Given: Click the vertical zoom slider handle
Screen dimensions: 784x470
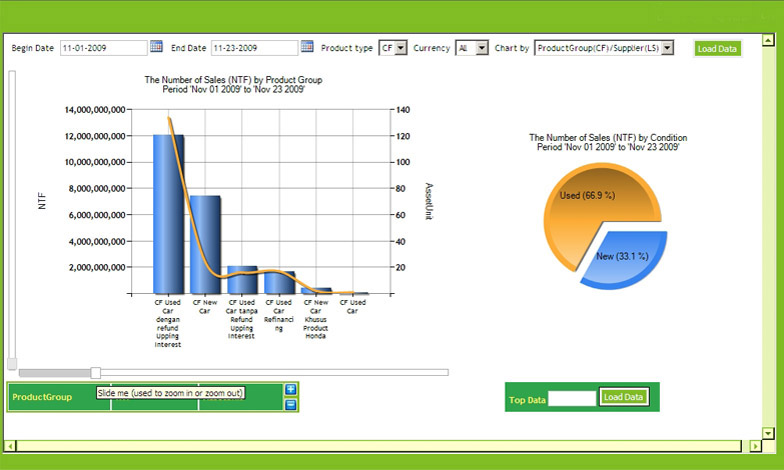Looking at the screenshot, I should pos(12,363).
